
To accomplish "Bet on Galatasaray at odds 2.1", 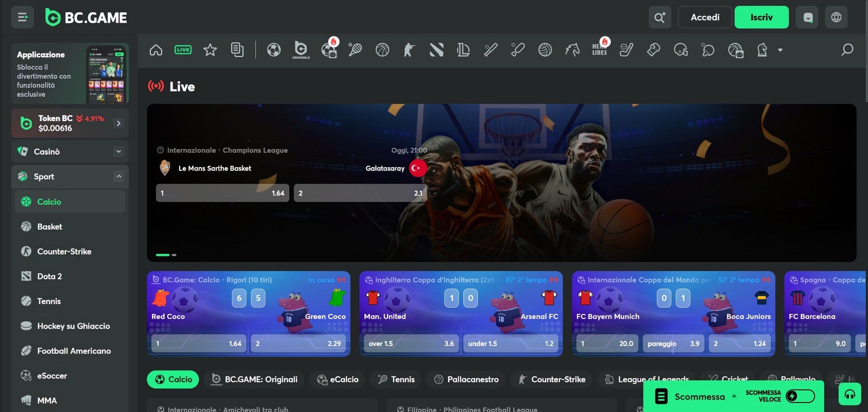I will pyautogui.click(x=360, y=193).
